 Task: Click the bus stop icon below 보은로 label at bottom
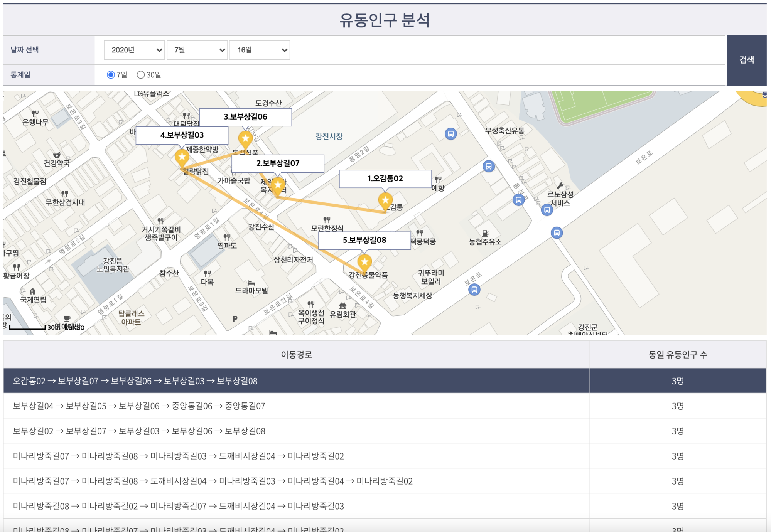[x=474, y=290]
